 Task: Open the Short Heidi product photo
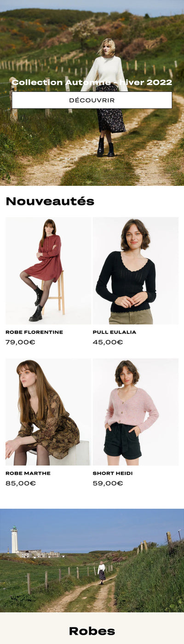click(x=136, y=412)
